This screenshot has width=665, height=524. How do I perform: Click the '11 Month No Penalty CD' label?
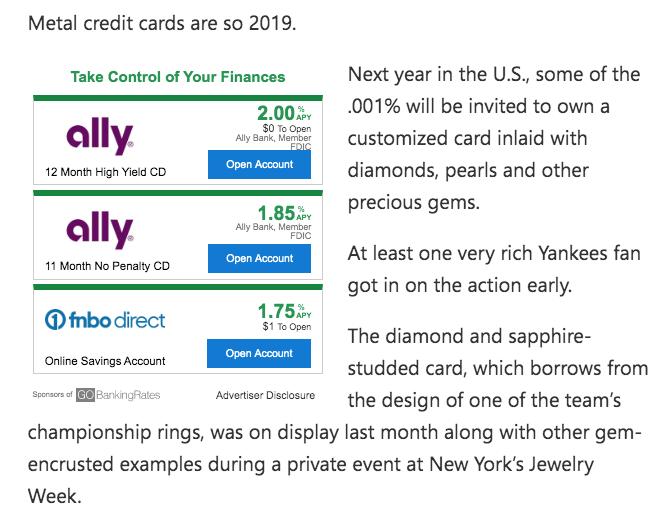pyautogui.click(x=107, y=266)
